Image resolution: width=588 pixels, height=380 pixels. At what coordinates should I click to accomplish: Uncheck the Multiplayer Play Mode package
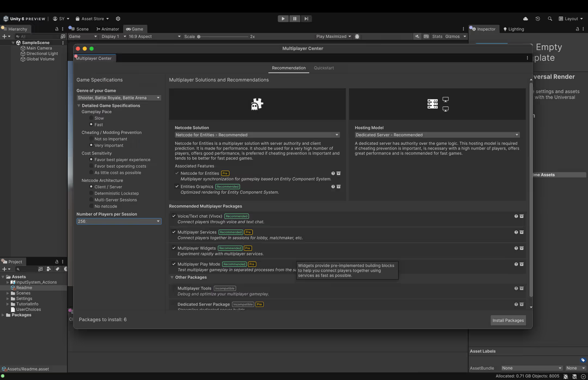tap(174, 264)
